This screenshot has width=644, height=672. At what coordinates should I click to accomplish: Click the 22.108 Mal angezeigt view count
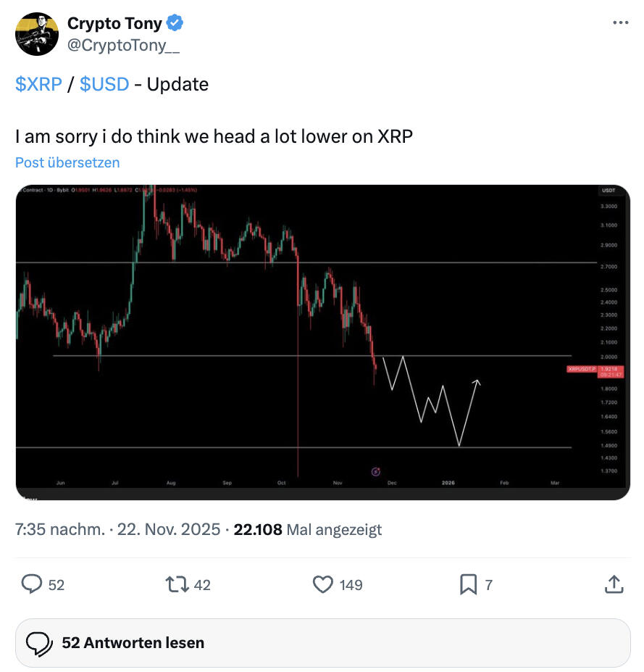tap(308, 530)
